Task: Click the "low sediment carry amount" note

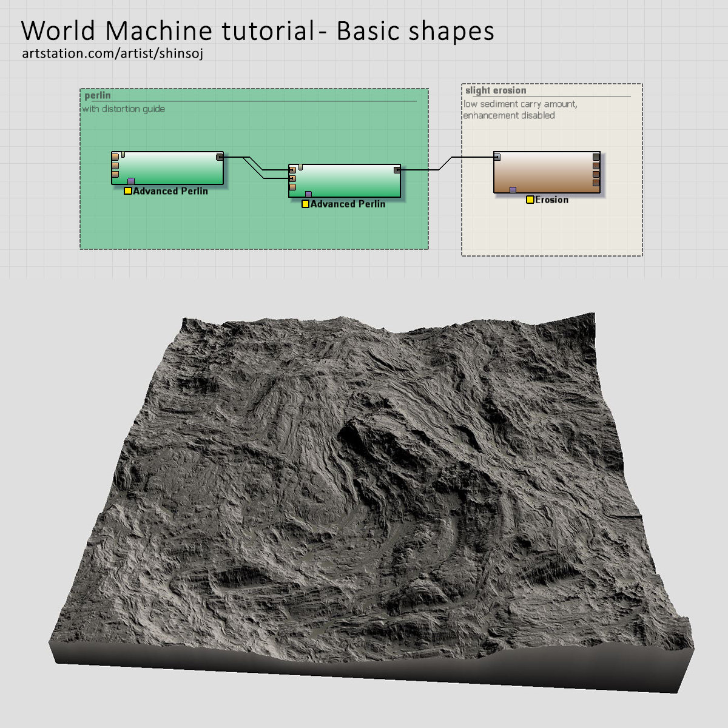Action: (521, 104)
